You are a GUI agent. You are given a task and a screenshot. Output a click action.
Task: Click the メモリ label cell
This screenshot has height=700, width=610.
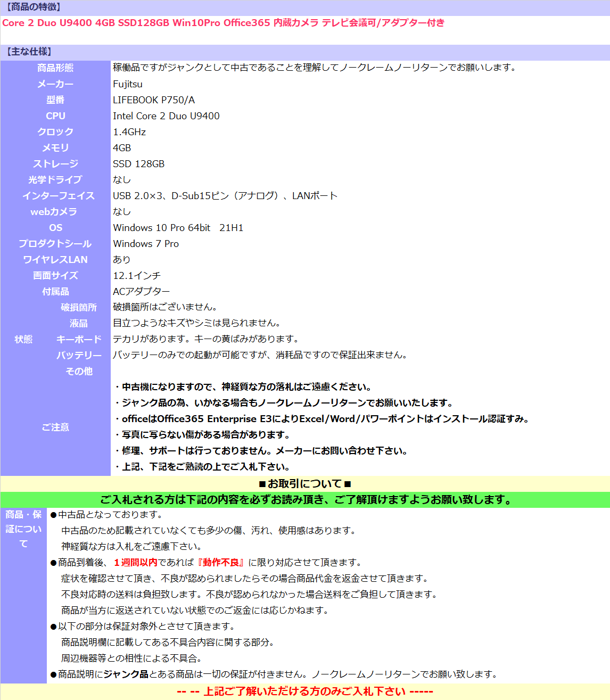point(55,148)
